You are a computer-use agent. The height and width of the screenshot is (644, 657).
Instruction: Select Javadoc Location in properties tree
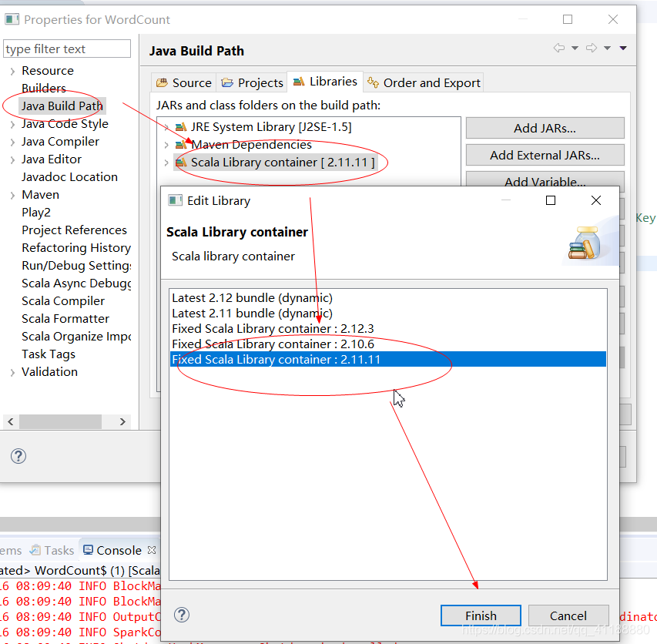(69, 177)
